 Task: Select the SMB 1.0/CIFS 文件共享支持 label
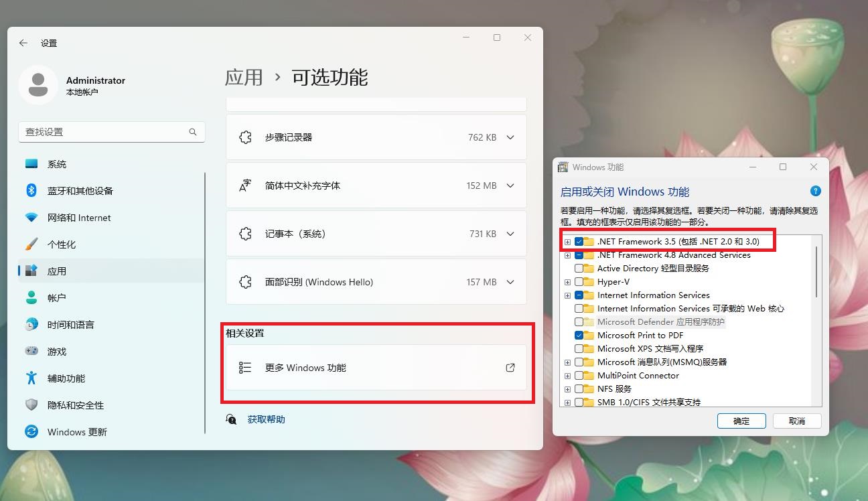point(649,403)
